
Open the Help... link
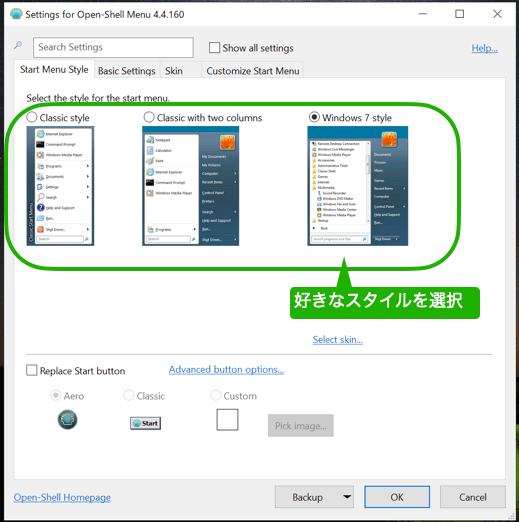click(x=484, y=48)
